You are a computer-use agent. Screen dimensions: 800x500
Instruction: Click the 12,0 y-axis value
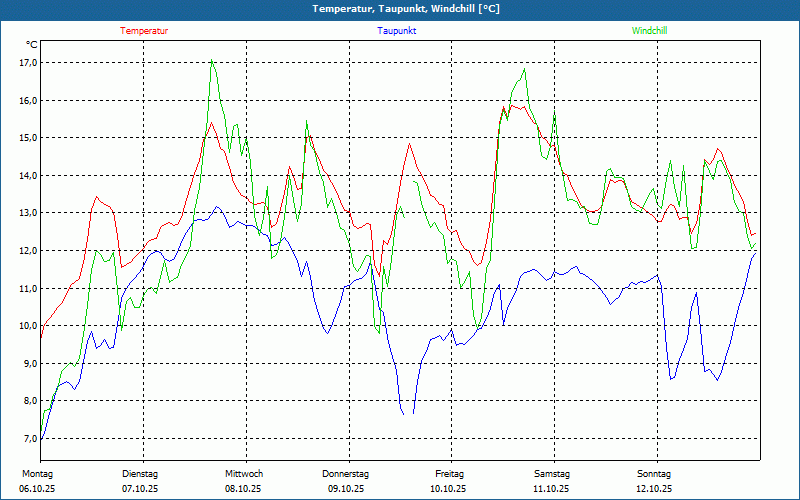(27, 251)
